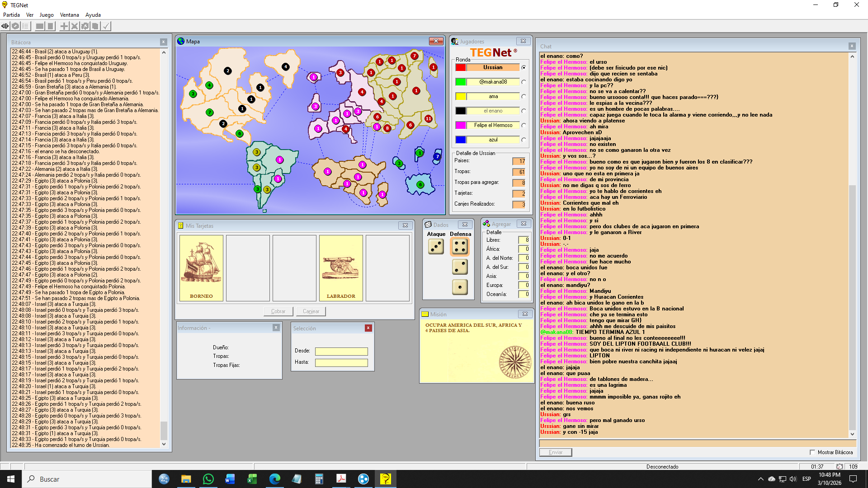Click the list icon in the toolbar
Image resolution: width=868 pixels, height=488 pixels.
pos(26,26)
